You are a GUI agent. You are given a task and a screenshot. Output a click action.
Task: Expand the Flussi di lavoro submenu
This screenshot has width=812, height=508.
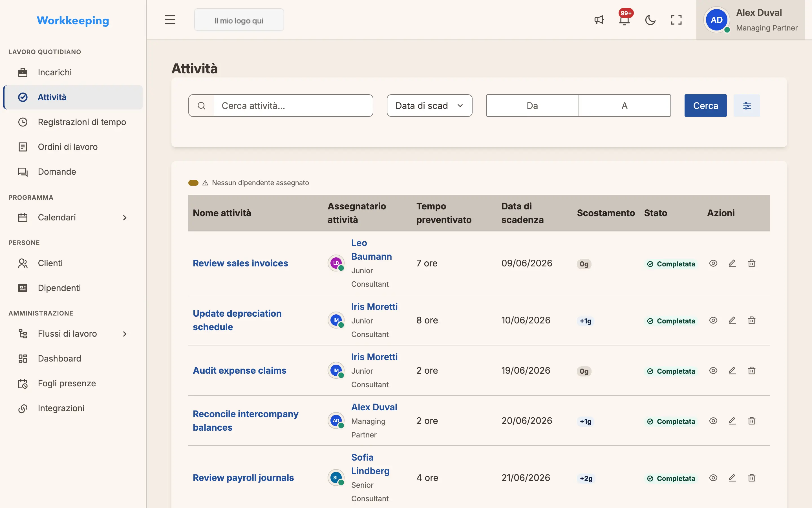73,334
